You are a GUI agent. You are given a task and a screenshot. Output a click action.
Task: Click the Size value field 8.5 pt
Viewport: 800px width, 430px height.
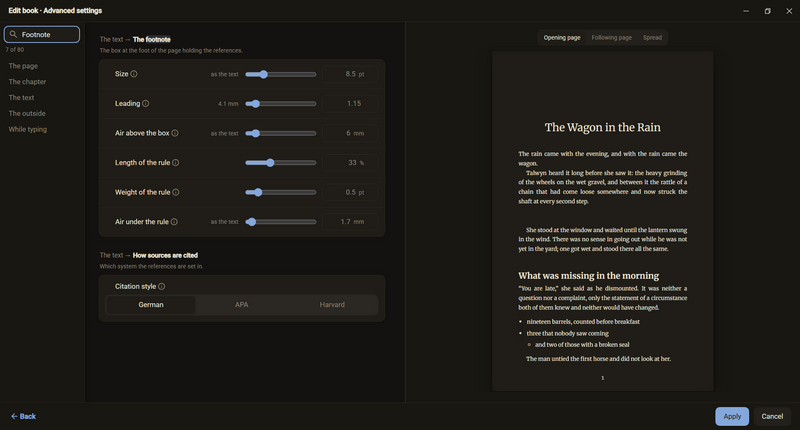(x=350, y=74)
